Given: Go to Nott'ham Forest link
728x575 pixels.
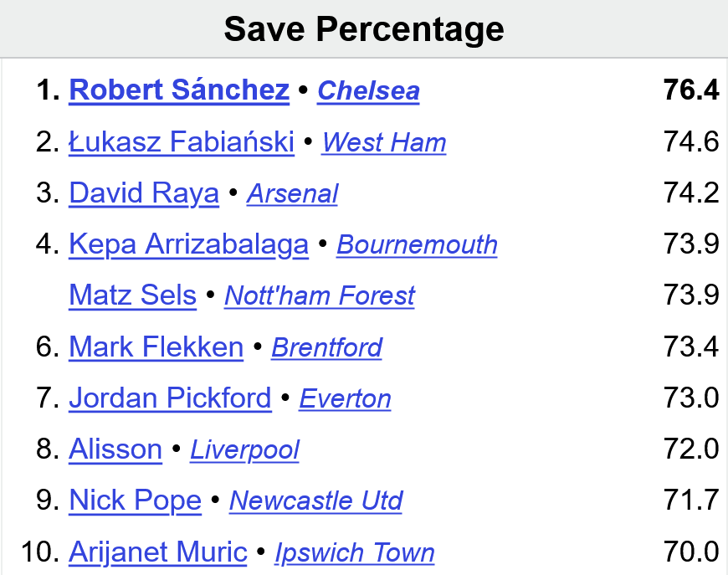Looking at the screenshot, I should click(x=320, y=295).
